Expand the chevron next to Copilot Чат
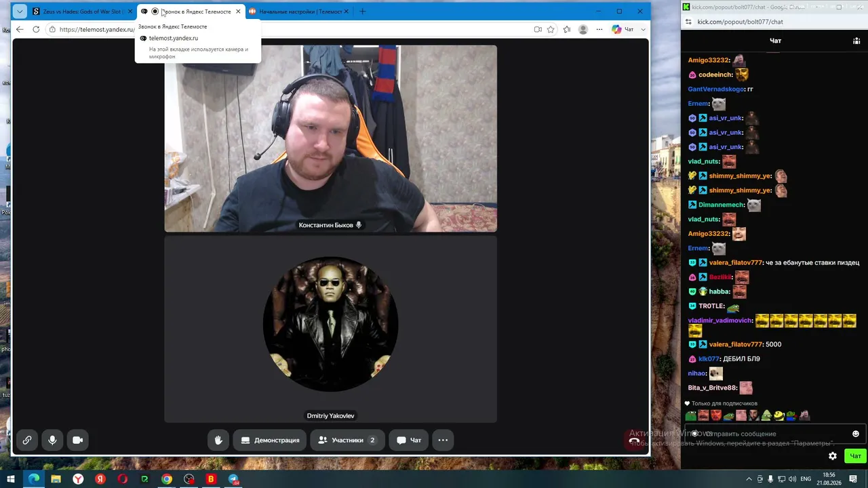This screenshot has width=868, height=488. (644, 29)
